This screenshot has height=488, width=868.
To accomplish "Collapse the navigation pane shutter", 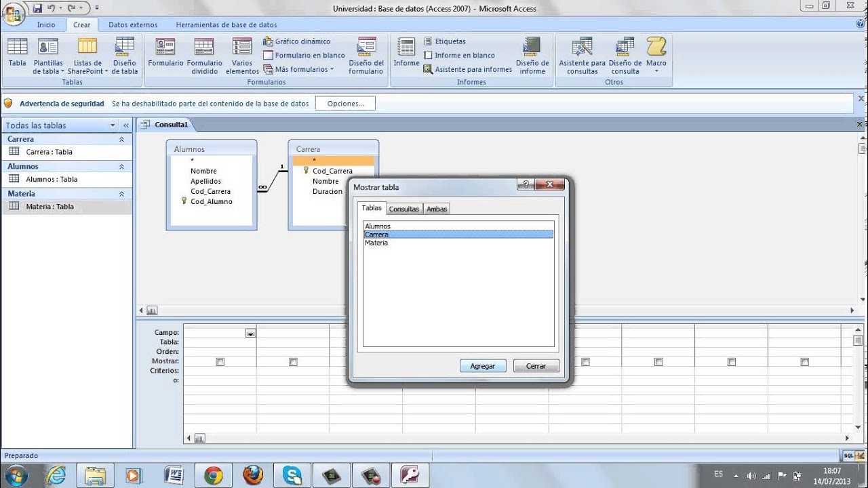I will point(125,125).
